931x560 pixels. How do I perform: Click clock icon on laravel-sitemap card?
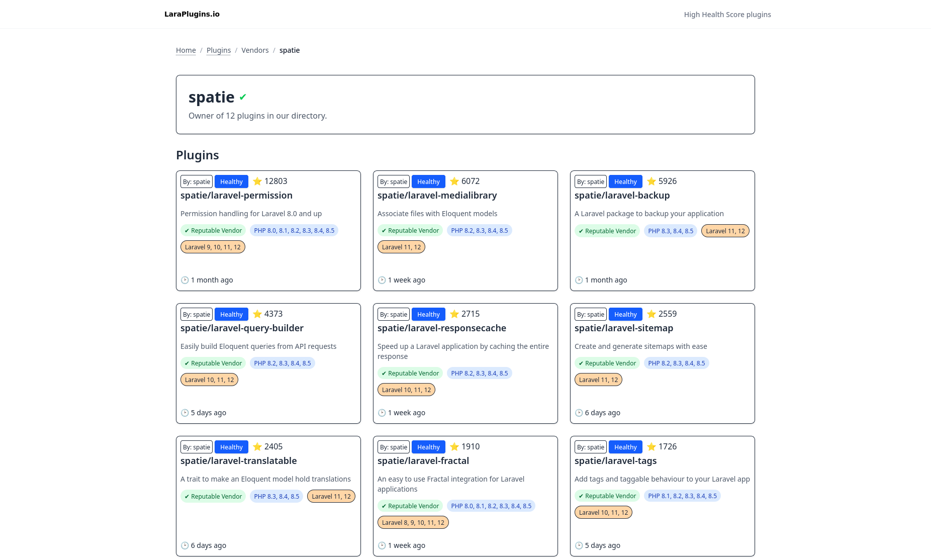pyautogui.click(x=579, y=413)
